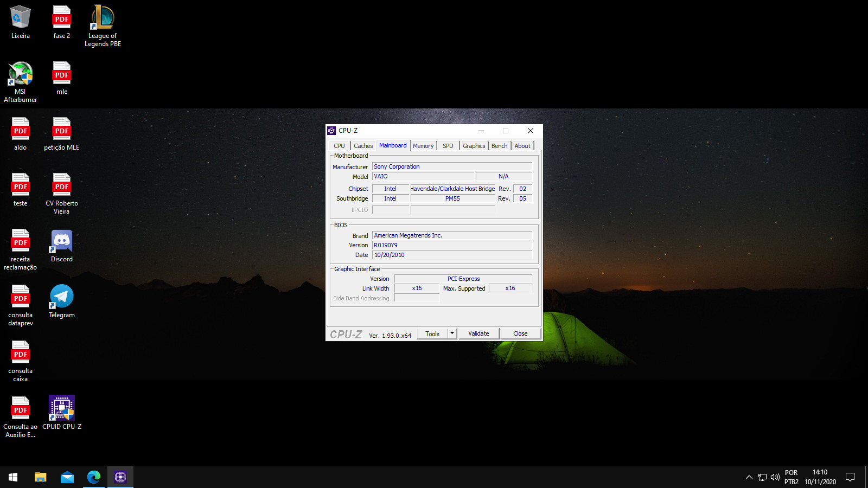
Task: Switch to the Bench tab
Action: click(x=500, y=146)
